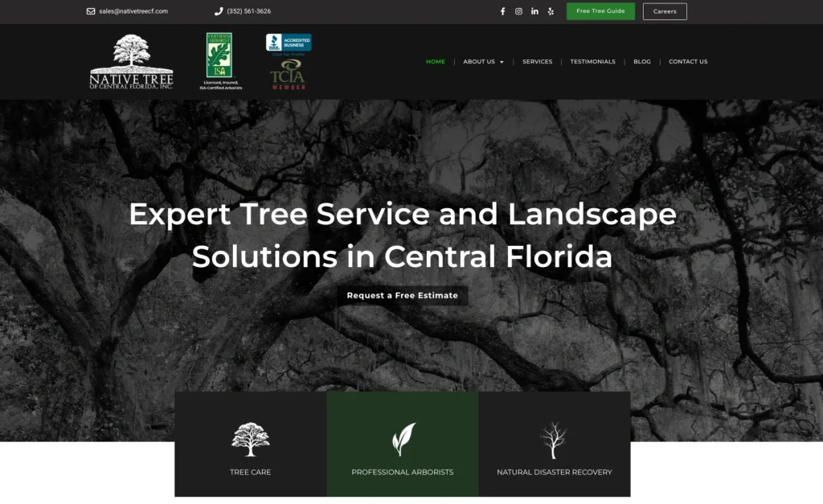Click the BBB Accredited Business badge
The image size is (823, 504).
click(289, 43)
